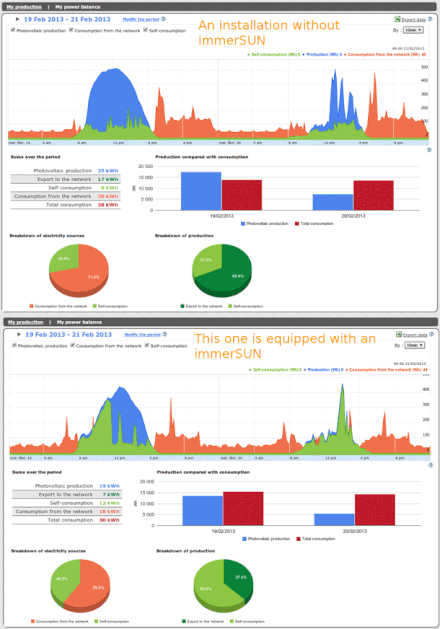Image resolution: width=440 pixels, height=629 pixels.
Task: Click the 19 kWh Photovoltaic production value
Action: pos(109,486)
